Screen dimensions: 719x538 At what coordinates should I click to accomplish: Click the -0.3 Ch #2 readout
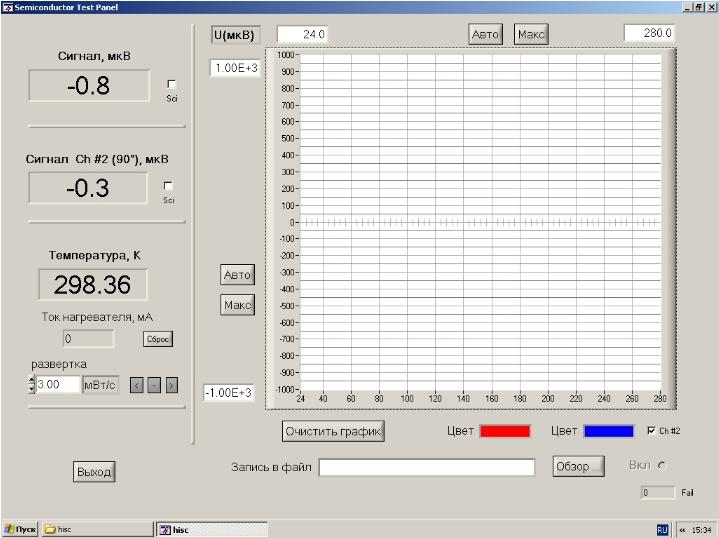coord(88,188)
